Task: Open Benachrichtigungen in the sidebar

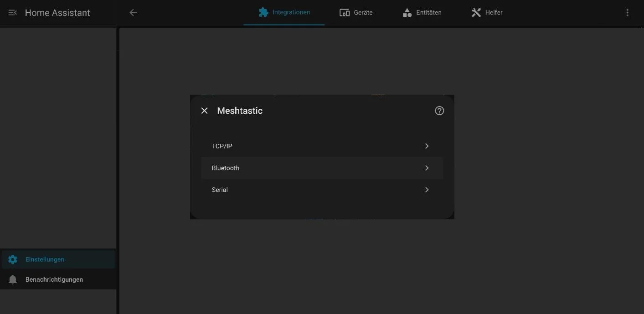Action: point(58,279)
